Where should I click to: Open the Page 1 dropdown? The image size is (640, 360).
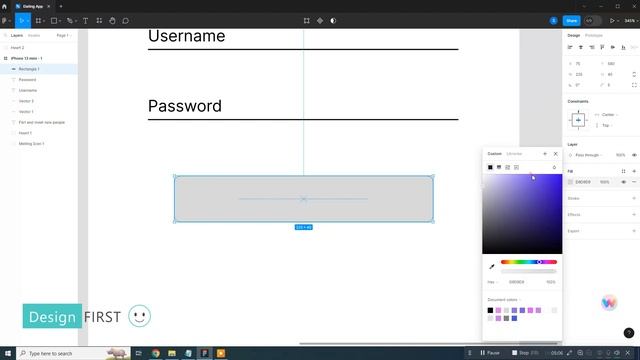coord(64,36)
